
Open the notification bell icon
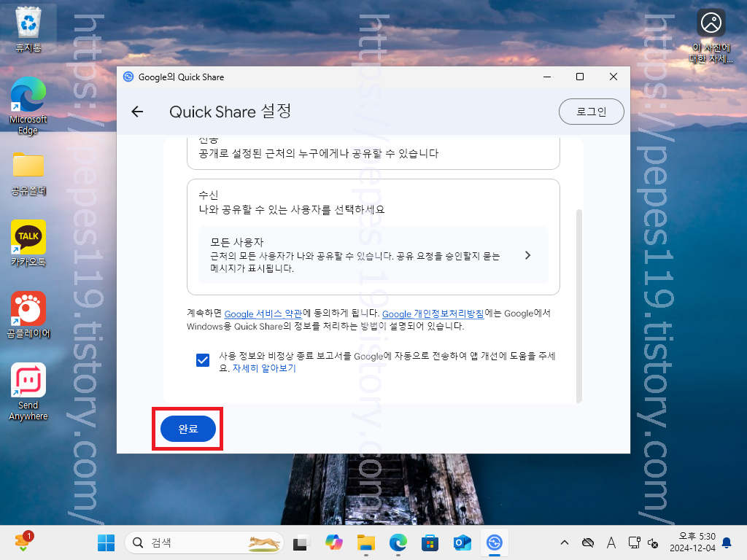[x=727, y=542]
